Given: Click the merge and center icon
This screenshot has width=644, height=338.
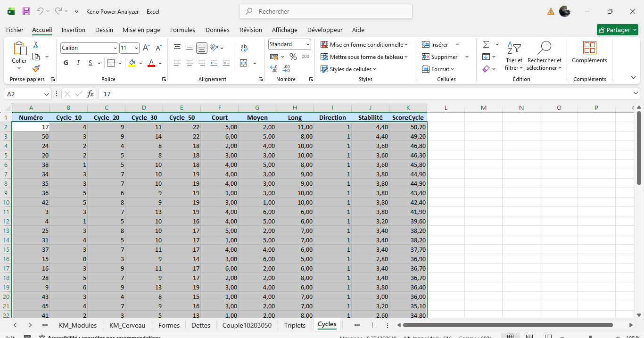Looking at the screenshot, I should pos(244,63).
